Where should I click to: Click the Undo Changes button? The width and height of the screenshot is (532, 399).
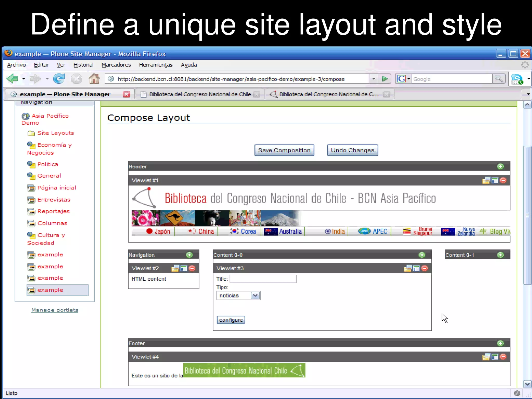click(353, 150)
